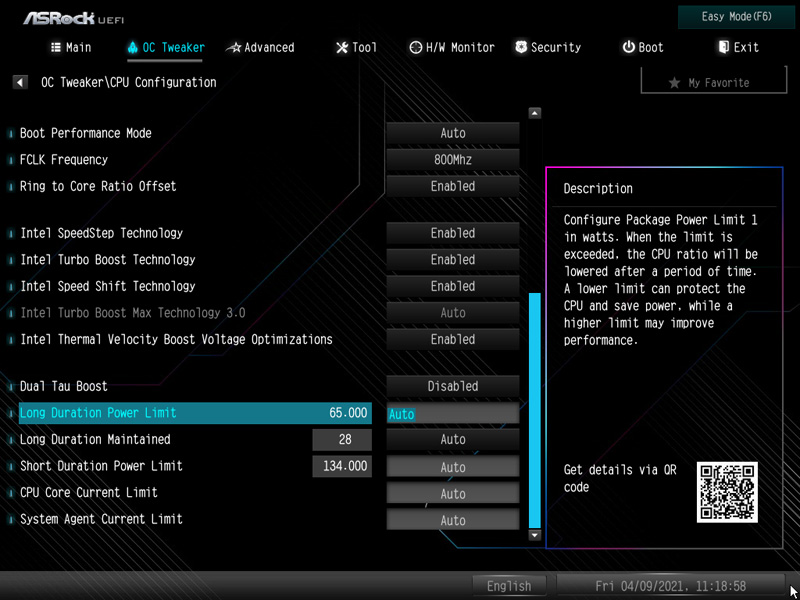Click CPU Core Current Limit Auto field

coord(453,493)
